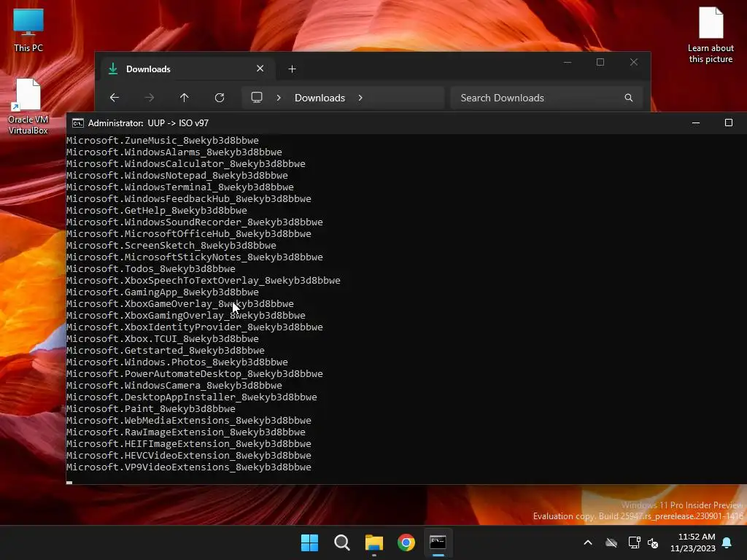This screenshot has width=747, height=560.
Task: Minimize the UUP -> ISO command window
Action: pyautogui.click(x=696, y=122)
